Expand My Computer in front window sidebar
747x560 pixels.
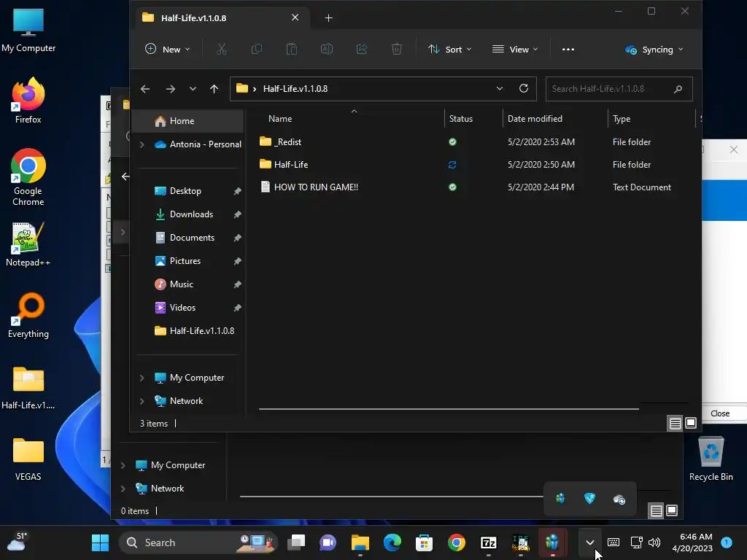(142, 378)
